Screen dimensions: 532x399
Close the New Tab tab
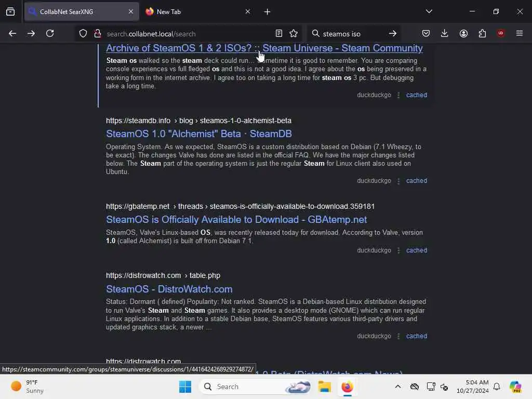(248, 11)
